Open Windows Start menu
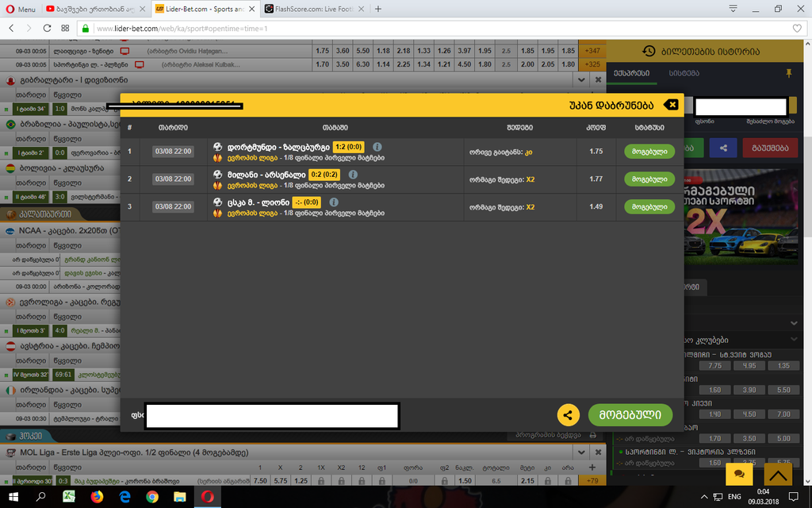This screenshot has width=812, height=508. pos(13,497)
